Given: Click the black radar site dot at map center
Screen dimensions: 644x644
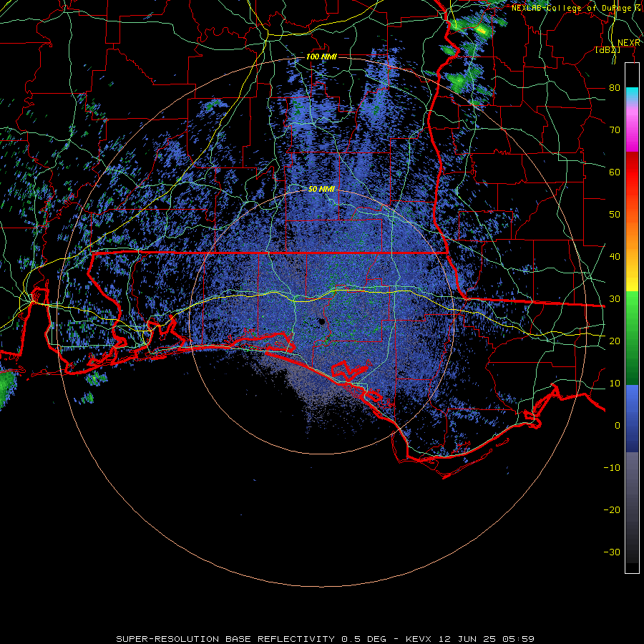Looking at the screenshot, I should click(x=321, y=321).
